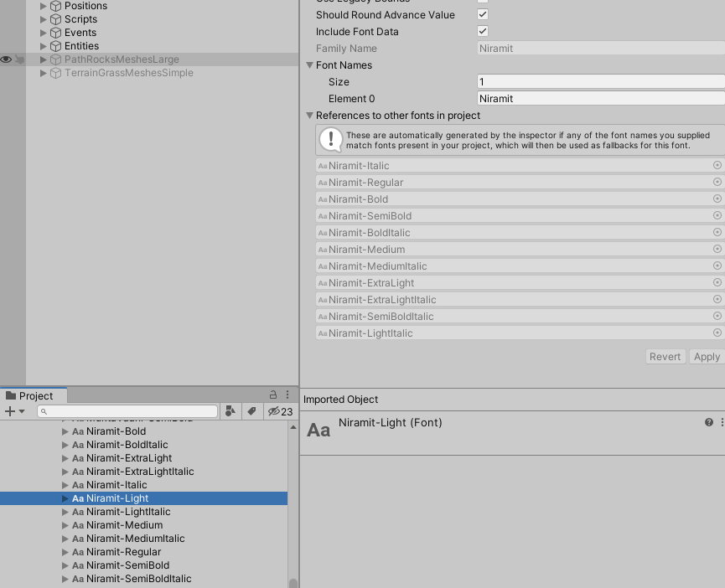Switch to the Project tab
This screenshot has height=588, width=725.
point(34,395)
